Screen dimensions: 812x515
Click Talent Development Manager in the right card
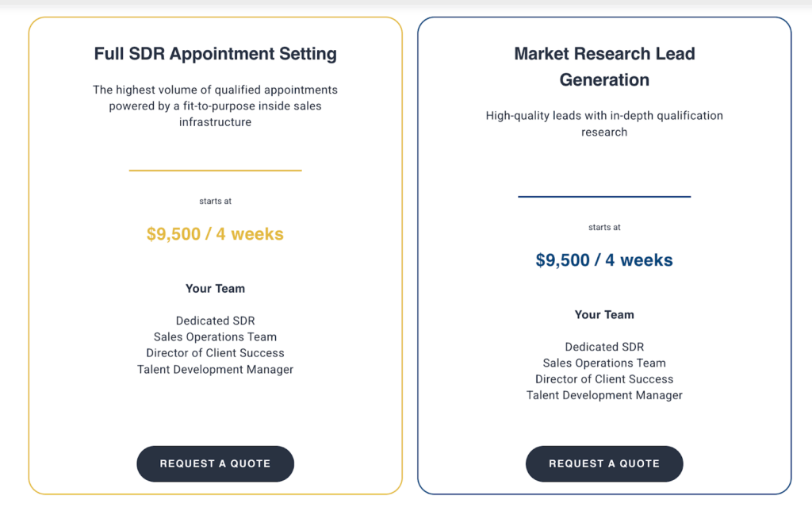point(604,395)
